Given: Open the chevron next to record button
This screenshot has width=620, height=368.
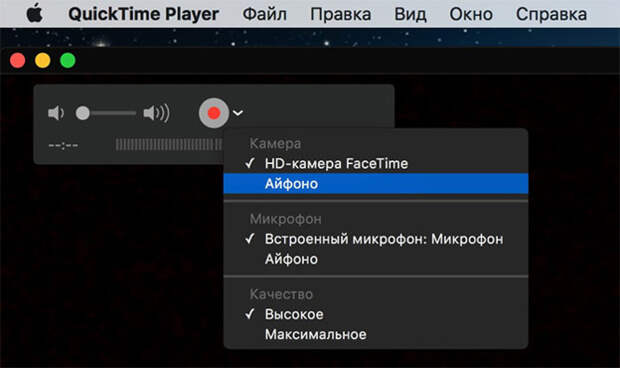Looking at the screenshot, I should [238, 113].
